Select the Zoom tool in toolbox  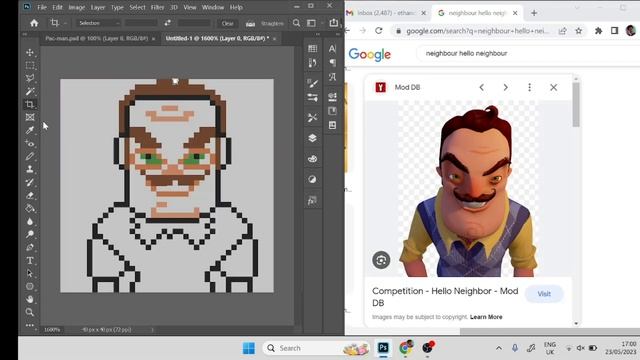[x=30, y=312]
